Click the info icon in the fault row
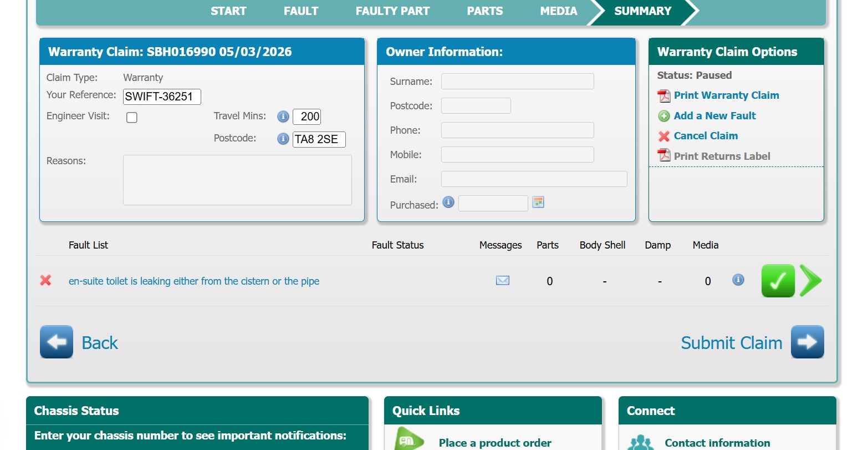This screenshot has width=868, height=450. (x=738, y=280)
